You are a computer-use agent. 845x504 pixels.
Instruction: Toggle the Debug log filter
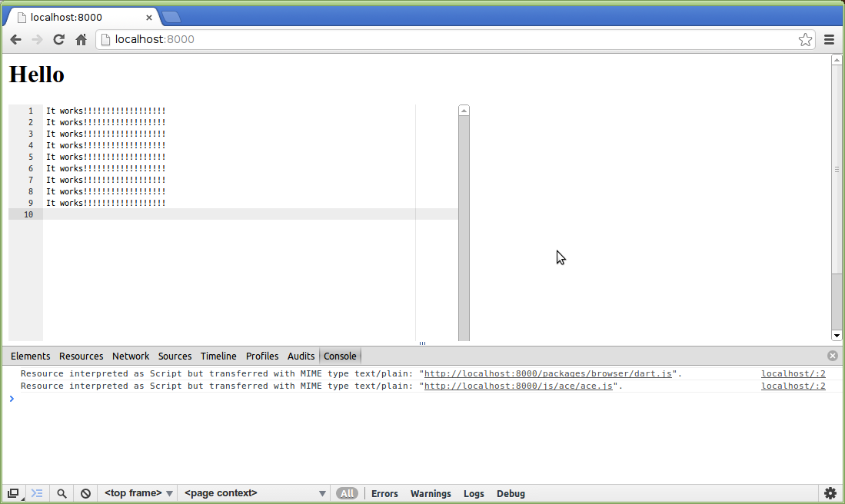coord(511,492)
